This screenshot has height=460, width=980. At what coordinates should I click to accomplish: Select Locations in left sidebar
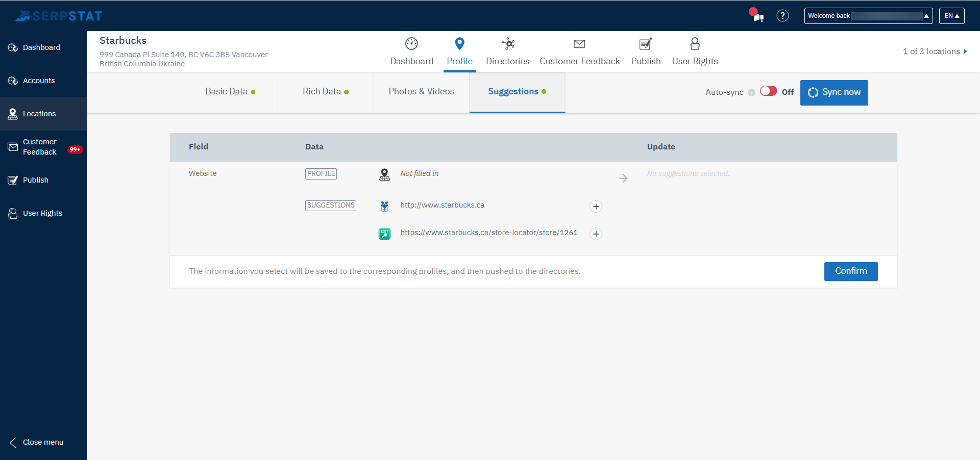[43, 114]
